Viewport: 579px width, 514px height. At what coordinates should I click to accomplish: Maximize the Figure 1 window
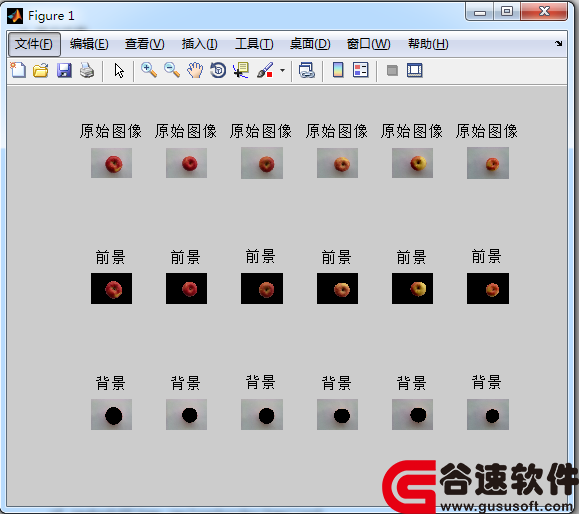(507, 11)
